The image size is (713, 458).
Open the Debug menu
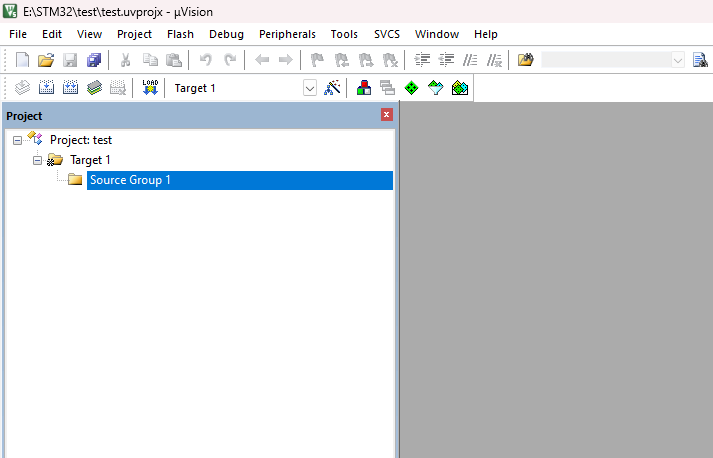click(226, 34)
